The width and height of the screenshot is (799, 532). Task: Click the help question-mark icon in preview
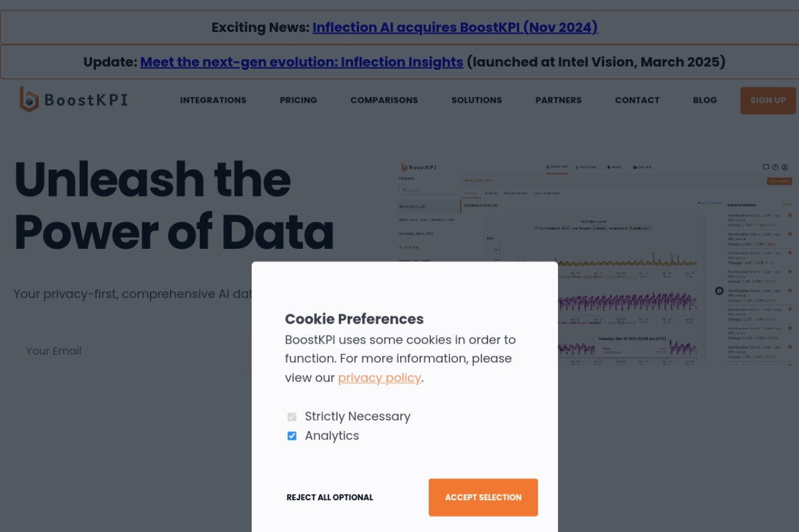pos(775,167)
